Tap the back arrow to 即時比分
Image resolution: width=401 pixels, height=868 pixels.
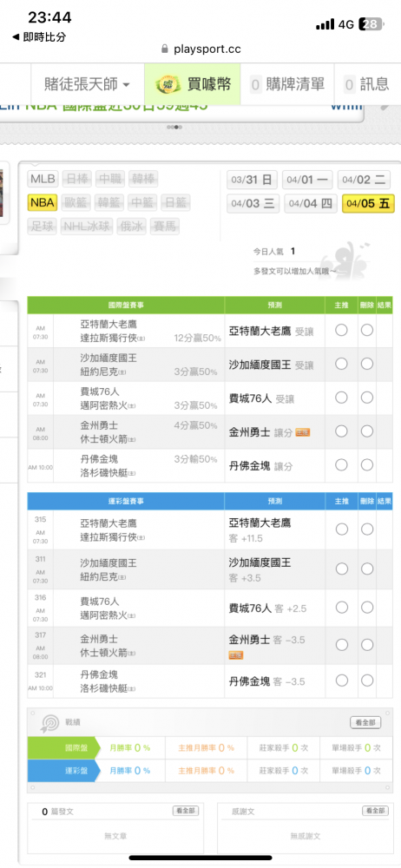point(16,37)
